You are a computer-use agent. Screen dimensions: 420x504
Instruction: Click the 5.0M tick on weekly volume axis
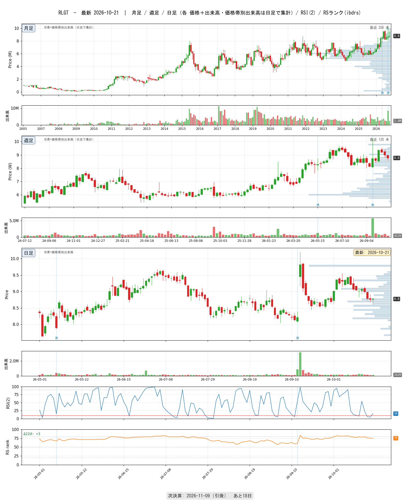(x=14, y=221)
